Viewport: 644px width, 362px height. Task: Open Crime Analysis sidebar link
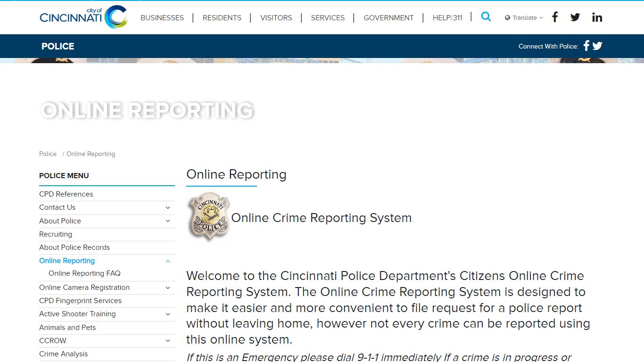pyautogui.click(x=63, y=354)
